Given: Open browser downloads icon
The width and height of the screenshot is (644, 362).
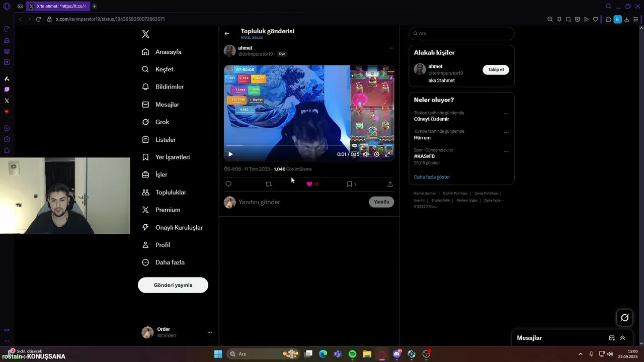Looking at the screenshot, I should tap(626, 19).
